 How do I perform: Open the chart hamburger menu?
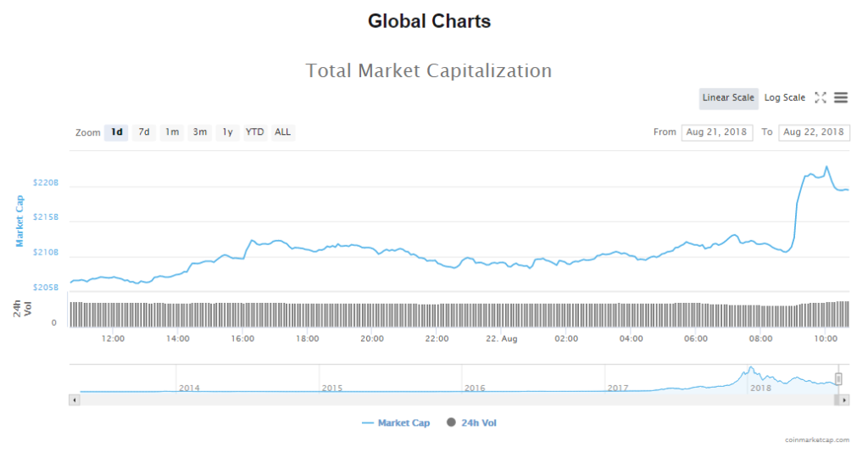841,98
